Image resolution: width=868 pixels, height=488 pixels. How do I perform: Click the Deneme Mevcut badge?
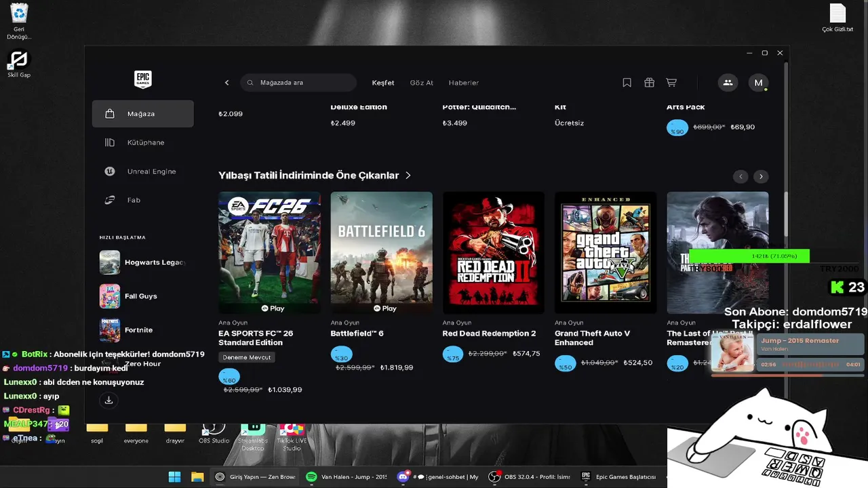247,357
